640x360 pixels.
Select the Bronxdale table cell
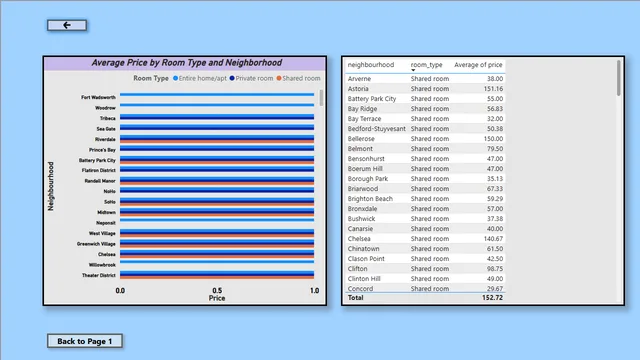[362, 209]
